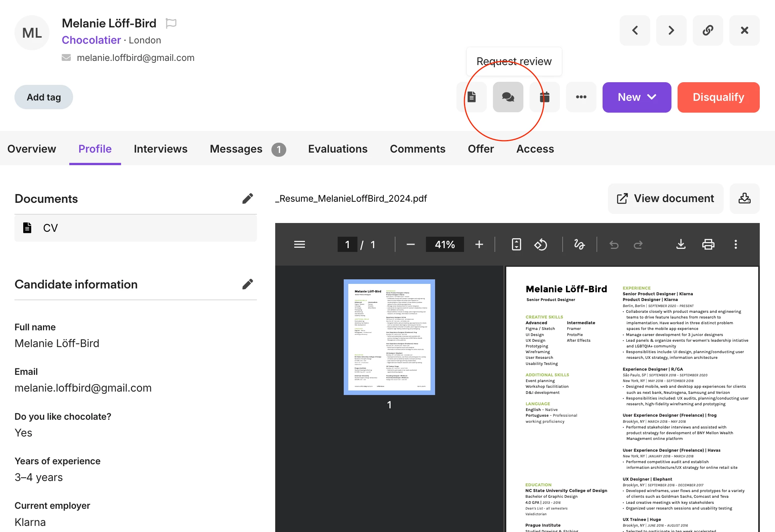Click the document icon next to Request review
Image resolution: width=775 pixels, height=532 pixels.
pyautogui.click(x=472, y=97)
